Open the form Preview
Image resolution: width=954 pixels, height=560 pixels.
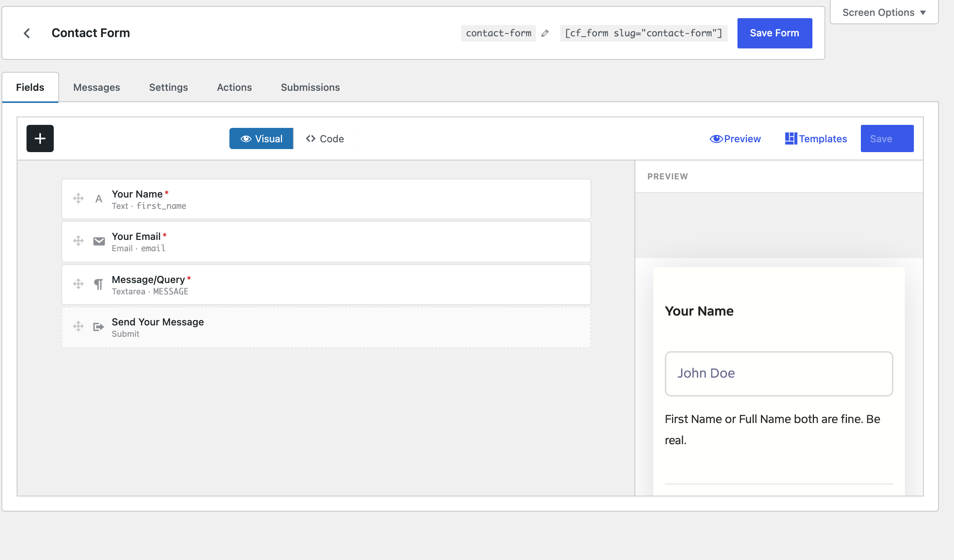(735, 138)
